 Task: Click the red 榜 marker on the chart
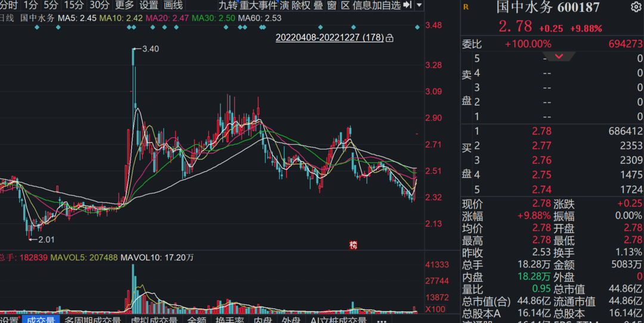pos(353,245)
